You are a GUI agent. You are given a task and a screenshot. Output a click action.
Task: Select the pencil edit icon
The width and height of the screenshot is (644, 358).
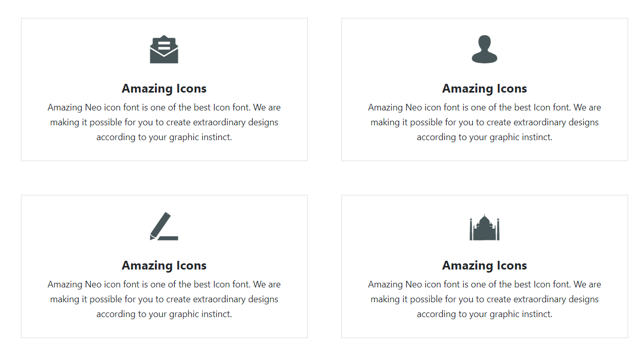tap(164, 226)
